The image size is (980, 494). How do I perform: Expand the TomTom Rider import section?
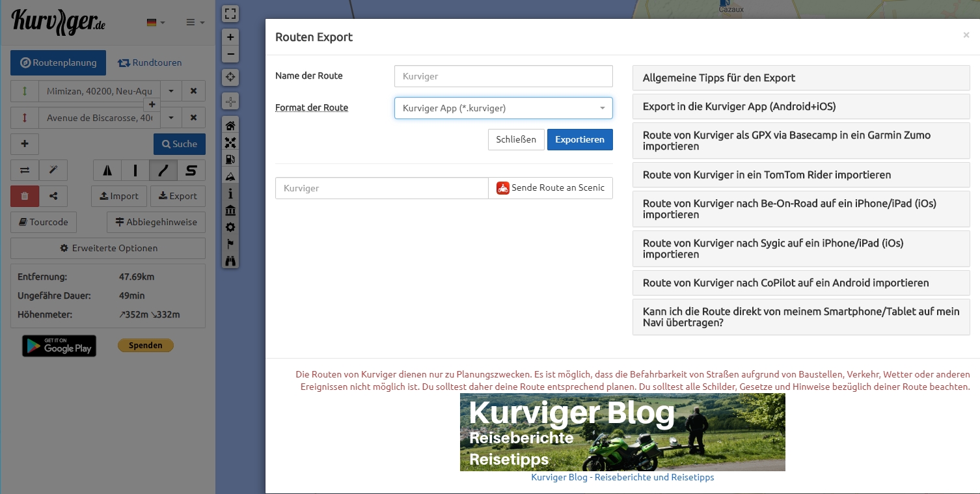point(801,174)
